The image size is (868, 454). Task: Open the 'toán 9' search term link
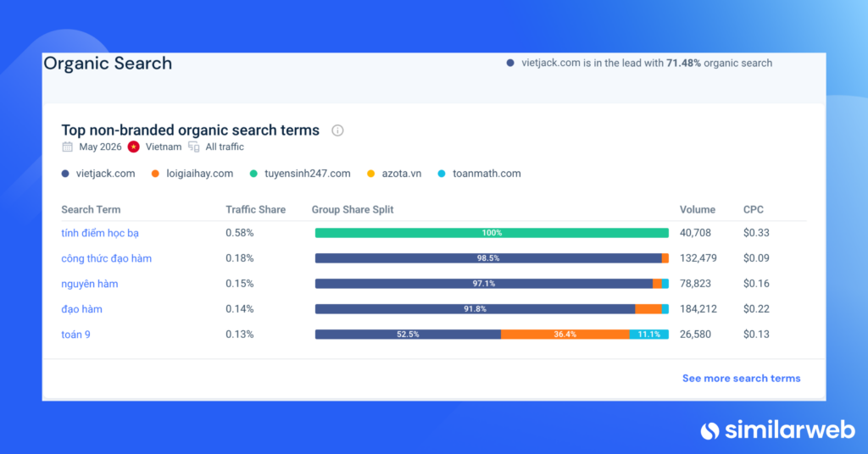pyautogui.click(x=75, y=335)
